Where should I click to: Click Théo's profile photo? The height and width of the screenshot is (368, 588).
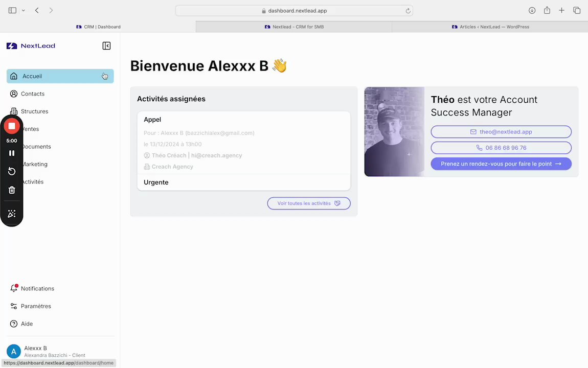click(394, 131)
